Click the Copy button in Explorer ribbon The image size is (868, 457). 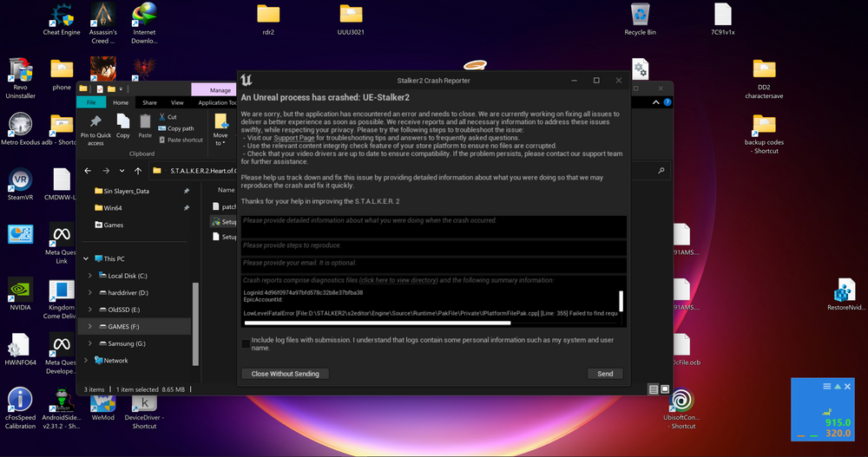click(x=123, y=126)
